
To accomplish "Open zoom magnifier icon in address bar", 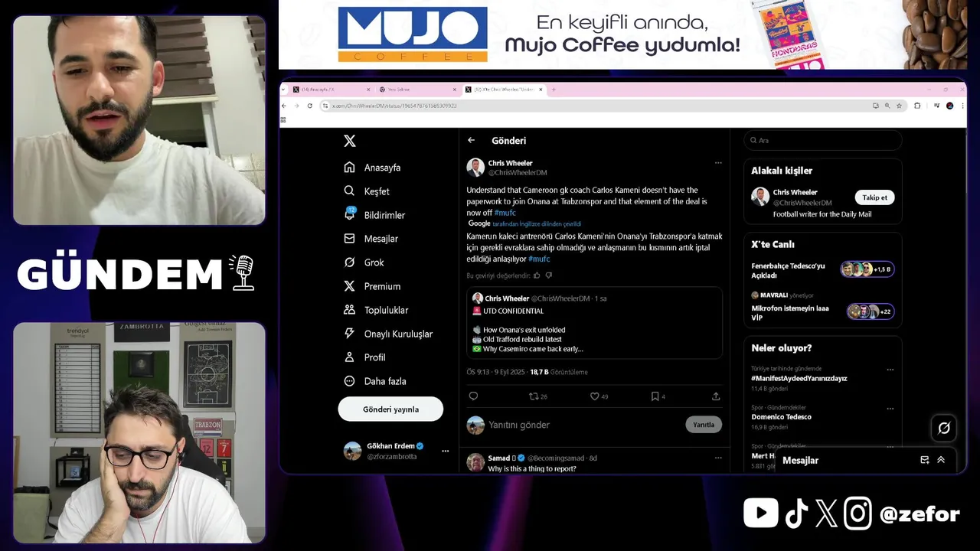I will (x=887, y=106).
